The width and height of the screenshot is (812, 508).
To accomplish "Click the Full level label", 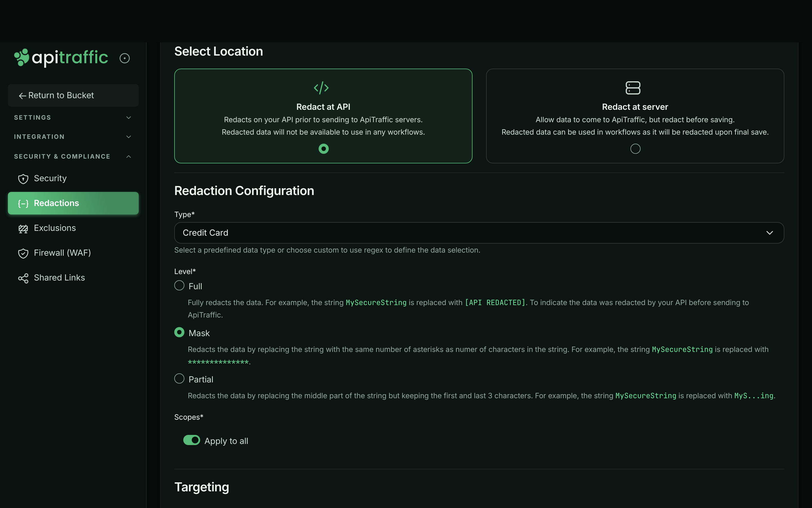I will tap(195, 286).
